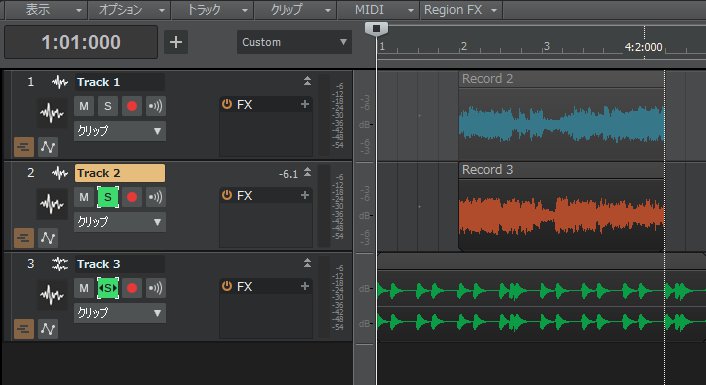The image size is (706, 385).
Task: Open the オプション menu
Action: point(129,9)
